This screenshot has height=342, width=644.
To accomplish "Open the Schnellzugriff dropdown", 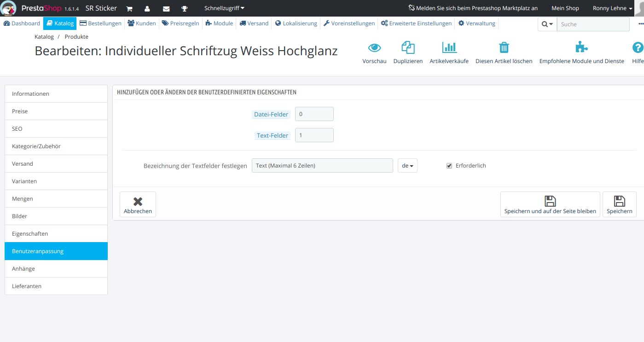I will tap(225, 8).
